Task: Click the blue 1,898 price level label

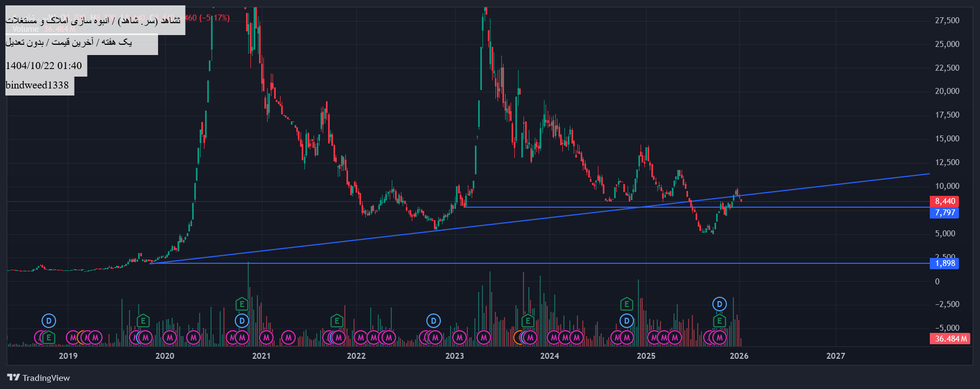Action: [x=944, y=263]
